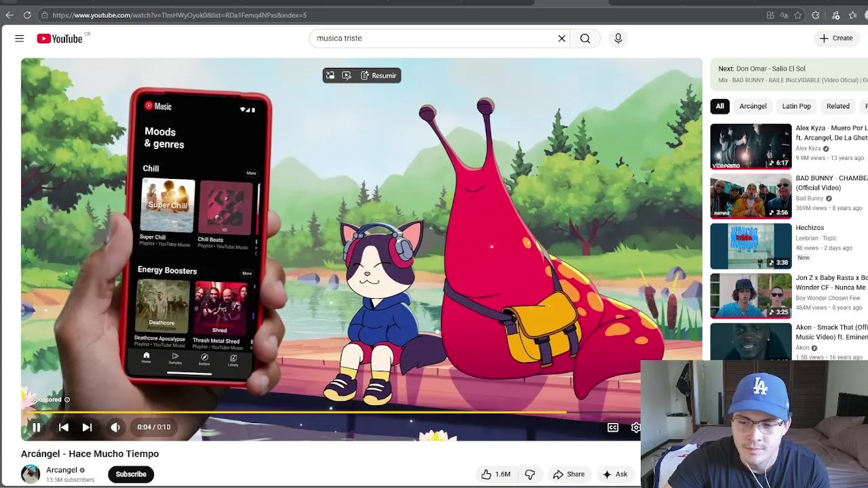Image resolution: width=868 pixels, height=488 pixels.
Task: Open the Sponsored info icon
Action: [x=66, y=400]
